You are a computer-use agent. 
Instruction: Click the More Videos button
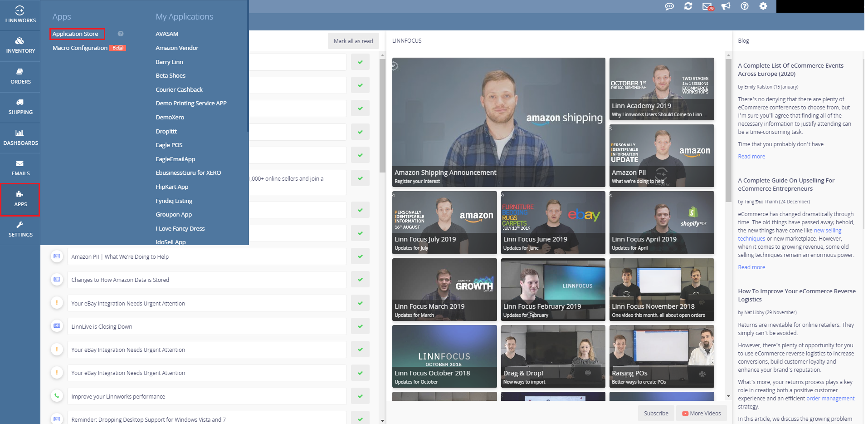[x=702, y=413]
